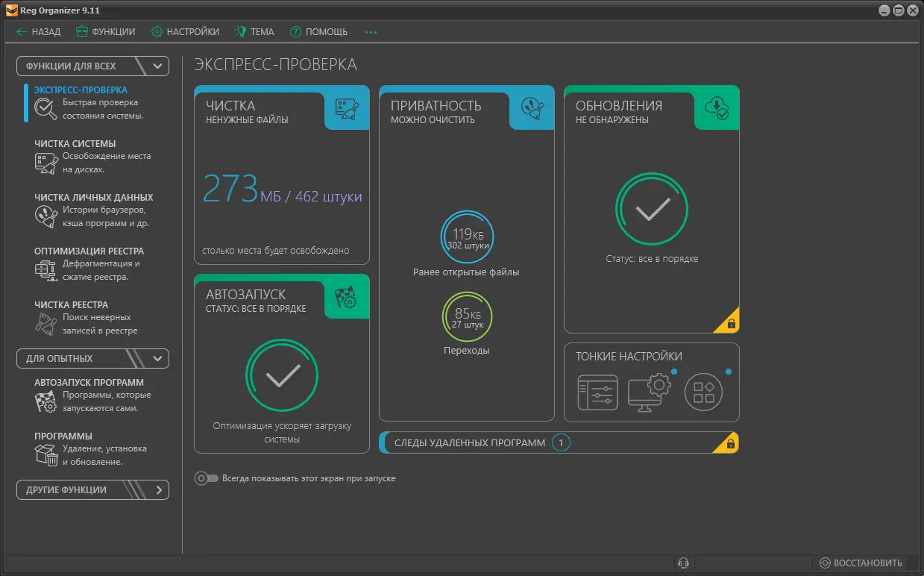Screen dimensions: 924x576
Task: Click the personal data cleanup sidebar icon
Action: click(x=45, y=217)
